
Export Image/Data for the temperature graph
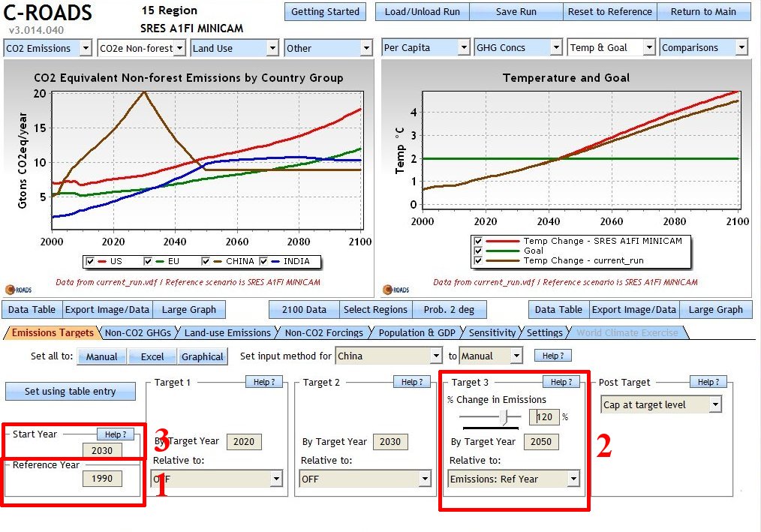634,310
